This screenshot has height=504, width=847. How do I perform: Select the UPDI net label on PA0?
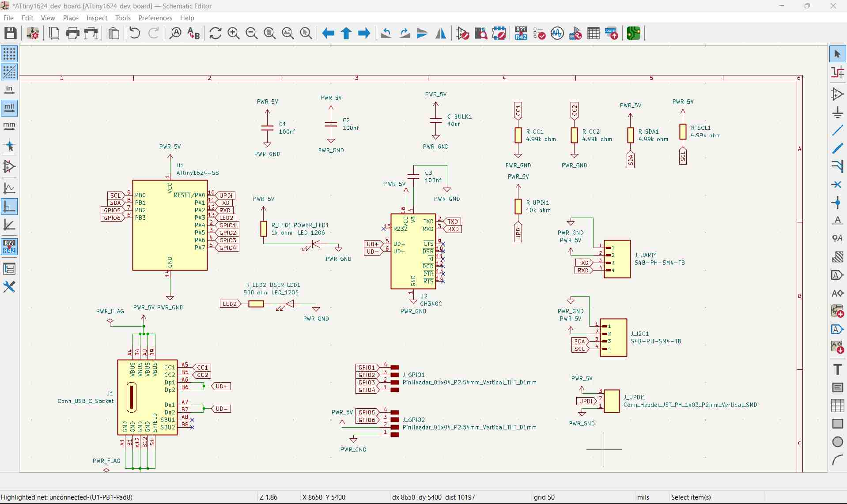click(226, 196)
